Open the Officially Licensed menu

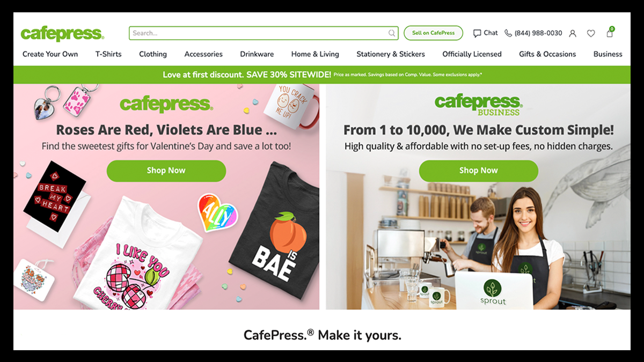tap(472, 54)
